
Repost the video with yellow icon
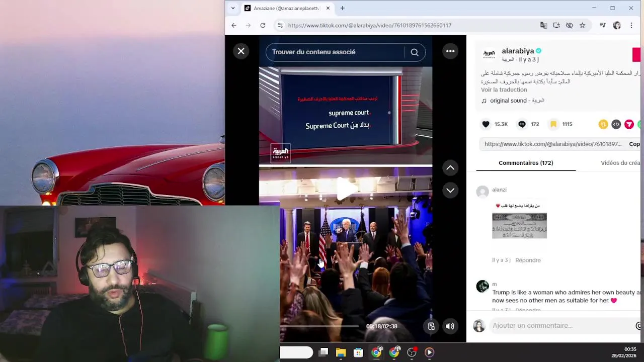click(x=603, y=124)
